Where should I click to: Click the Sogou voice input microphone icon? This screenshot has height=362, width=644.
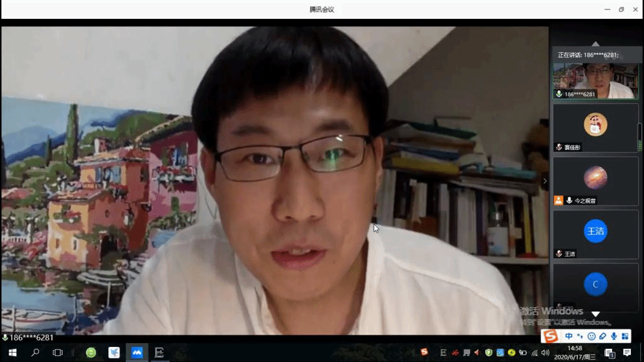[x=614, y=336]
